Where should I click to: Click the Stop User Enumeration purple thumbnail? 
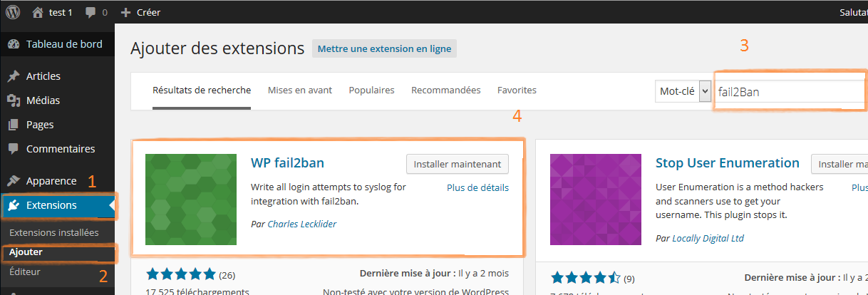[x=596, y=200]
